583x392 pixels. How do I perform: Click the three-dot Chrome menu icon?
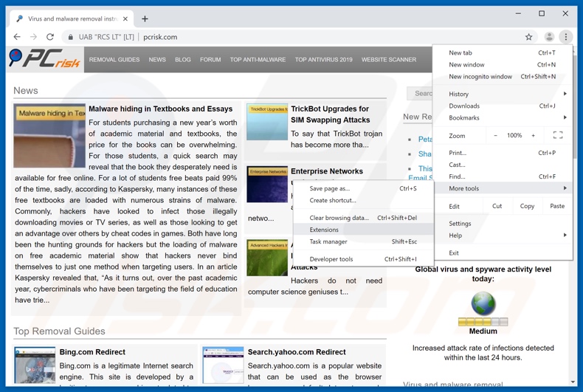[x=565, y=37]
